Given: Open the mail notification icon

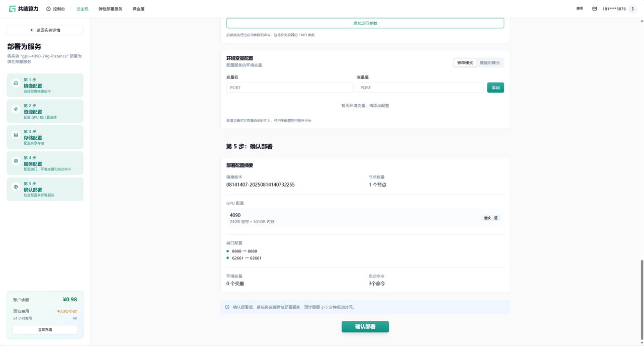Looking at the screenshot, I should [594, 9].
